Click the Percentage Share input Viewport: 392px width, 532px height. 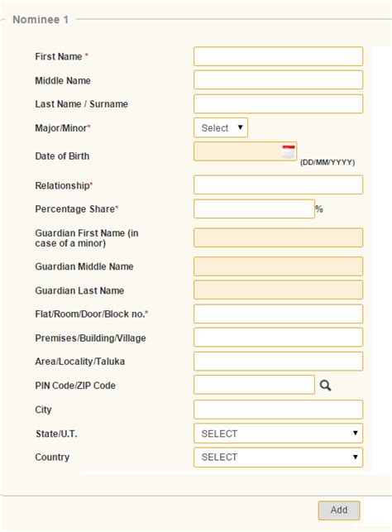(x=255, y=208)
